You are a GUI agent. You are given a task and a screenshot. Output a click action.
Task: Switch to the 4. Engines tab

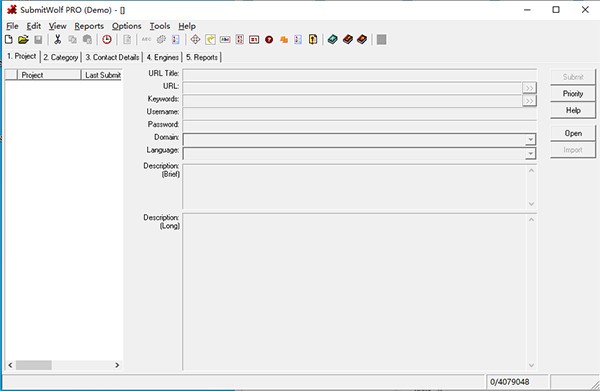point(163,57)
